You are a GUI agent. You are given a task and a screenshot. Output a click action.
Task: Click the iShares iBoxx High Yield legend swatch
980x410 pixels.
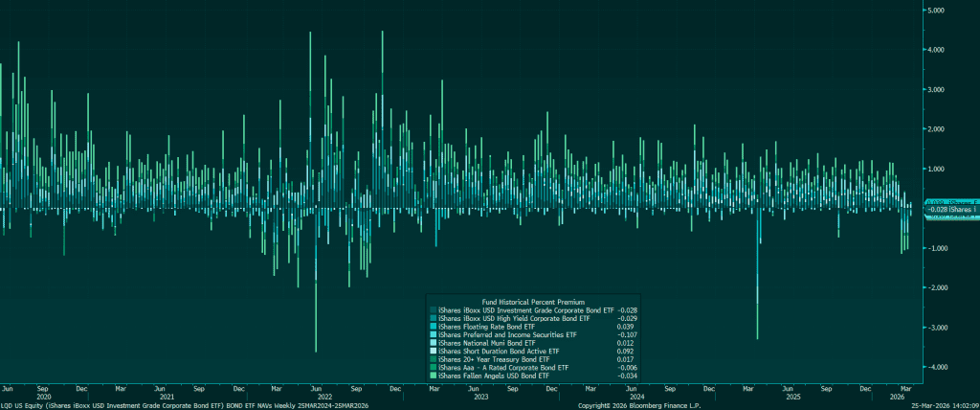(433, 318)
